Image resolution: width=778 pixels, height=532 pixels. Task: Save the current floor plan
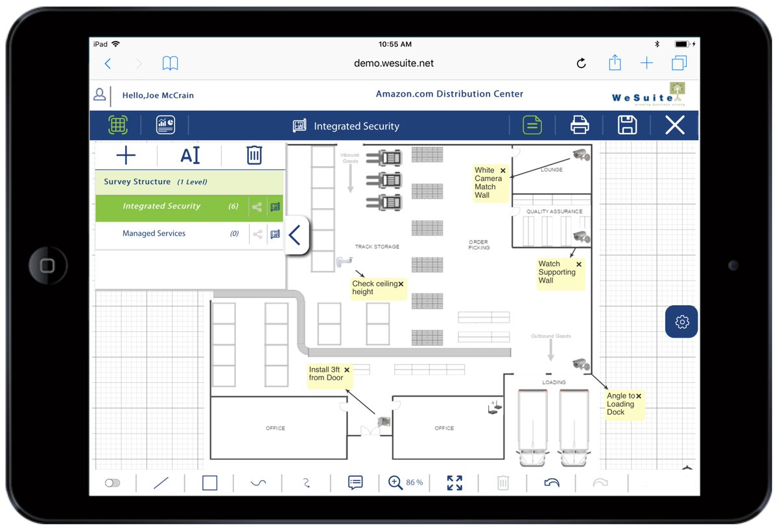point(627,124)
